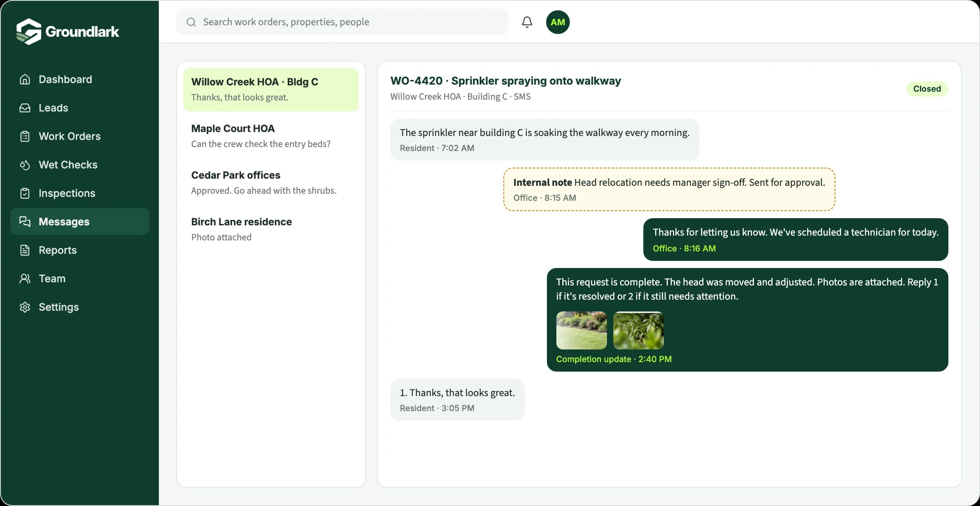Open the Settings gear icon
This screenshot has height=506, width=980.
tap(25, 307)
